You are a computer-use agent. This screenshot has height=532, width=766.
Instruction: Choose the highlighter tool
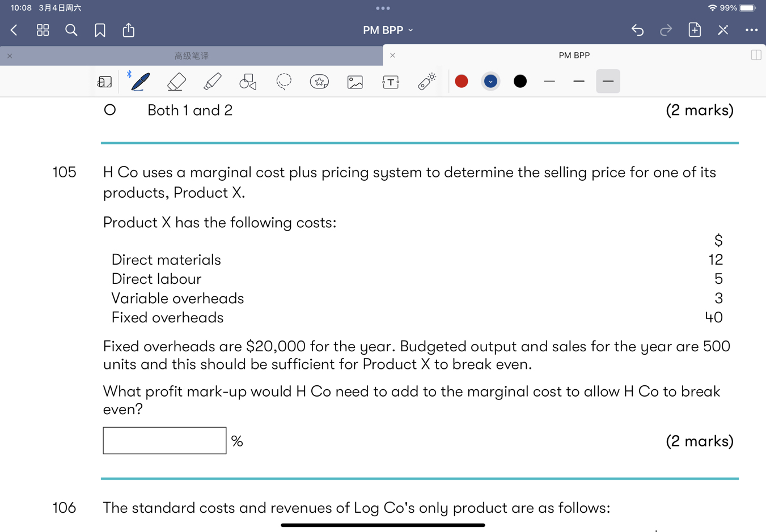click(x=212, y=82)
